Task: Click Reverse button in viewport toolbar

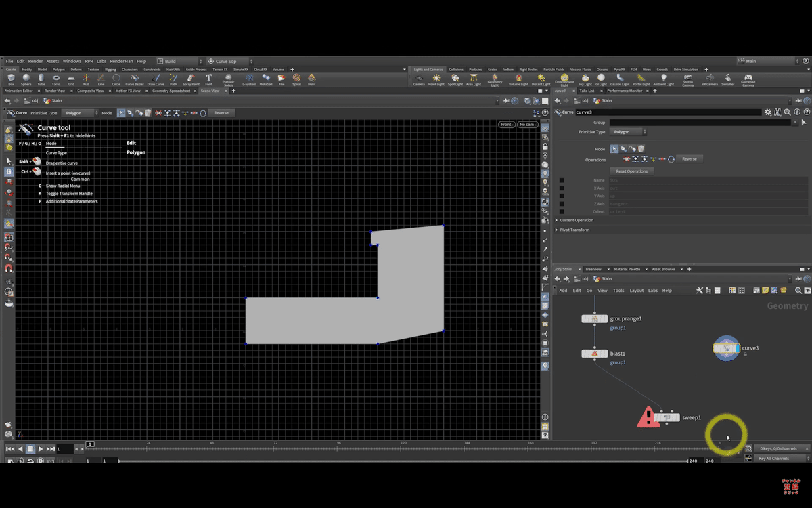Action: [x=221, y=113]
